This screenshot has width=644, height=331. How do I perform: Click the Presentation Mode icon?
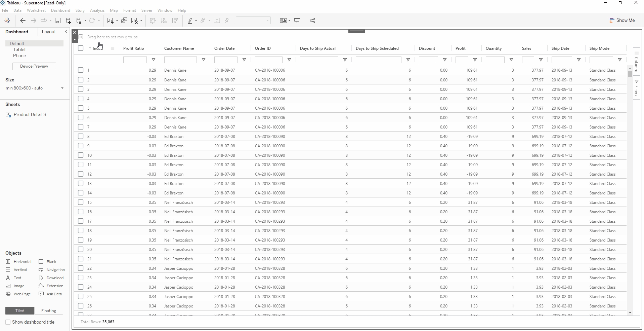tap(297, 21)
